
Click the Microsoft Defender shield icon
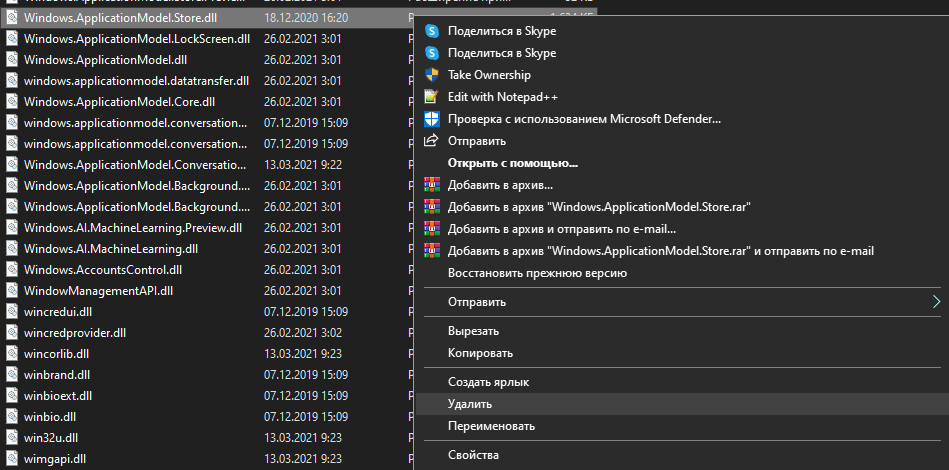[x=431, y=119]
